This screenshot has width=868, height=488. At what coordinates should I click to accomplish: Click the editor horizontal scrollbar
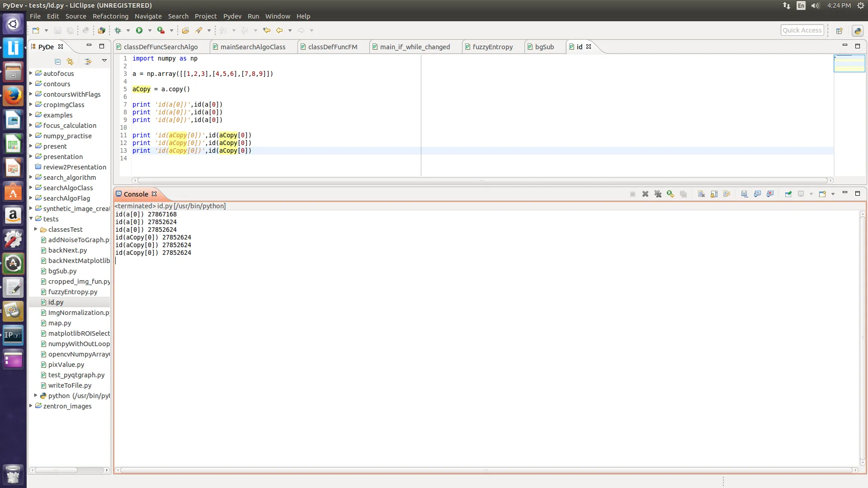(481, 180)
